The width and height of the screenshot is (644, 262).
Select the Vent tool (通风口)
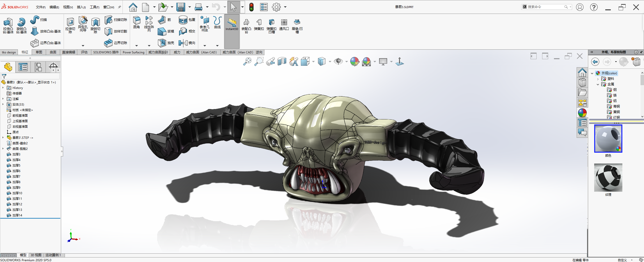point(284,25)
